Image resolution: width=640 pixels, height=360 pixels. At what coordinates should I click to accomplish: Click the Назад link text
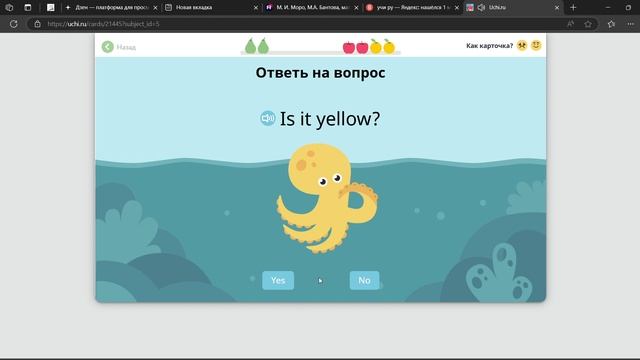(126, 47)
